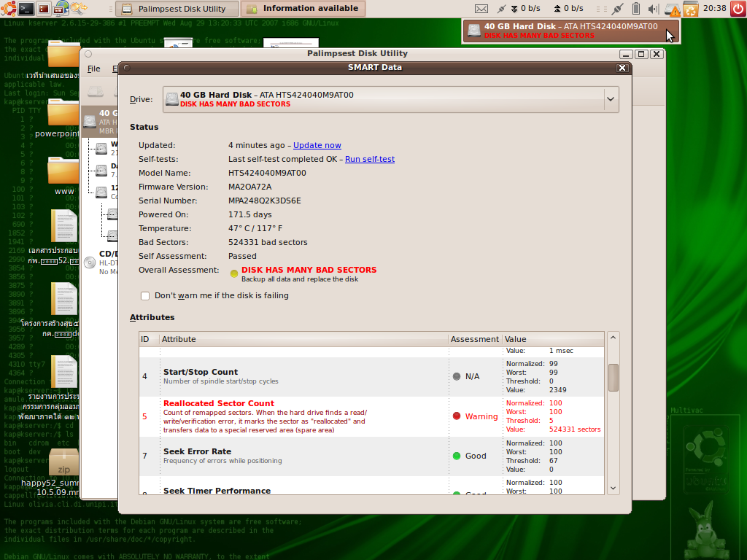Click the disk warning tray icon
Image resolution: width=747 pixels, height=560 pixels.
pyautogui.click(x=674, y=9)
